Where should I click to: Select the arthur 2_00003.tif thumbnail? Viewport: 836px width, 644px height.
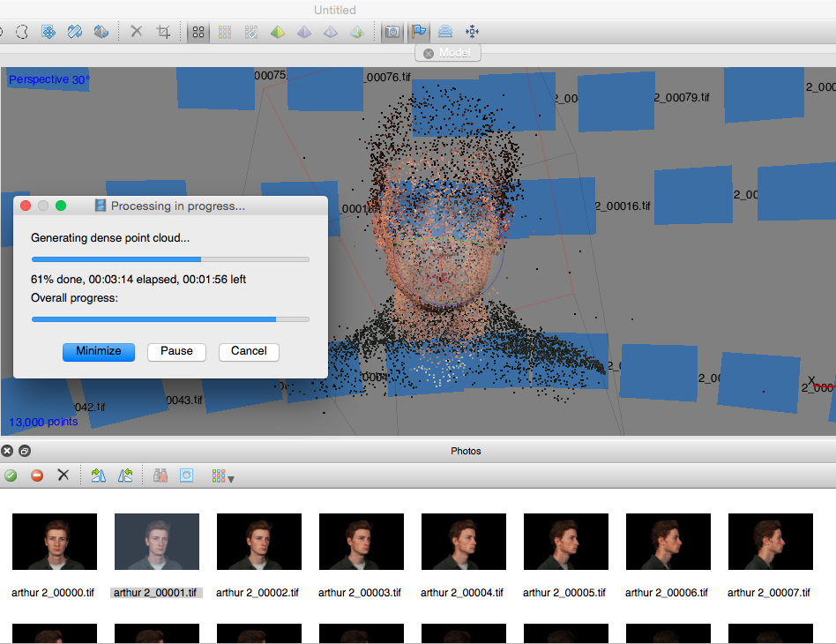pyautogui.click(x=362, y=542)
